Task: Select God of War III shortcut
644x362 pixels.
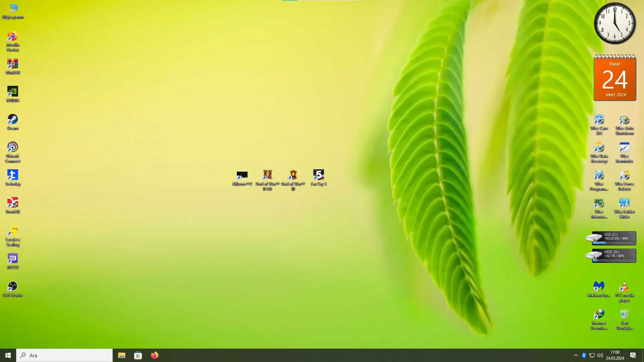Action: pos(293,180)
